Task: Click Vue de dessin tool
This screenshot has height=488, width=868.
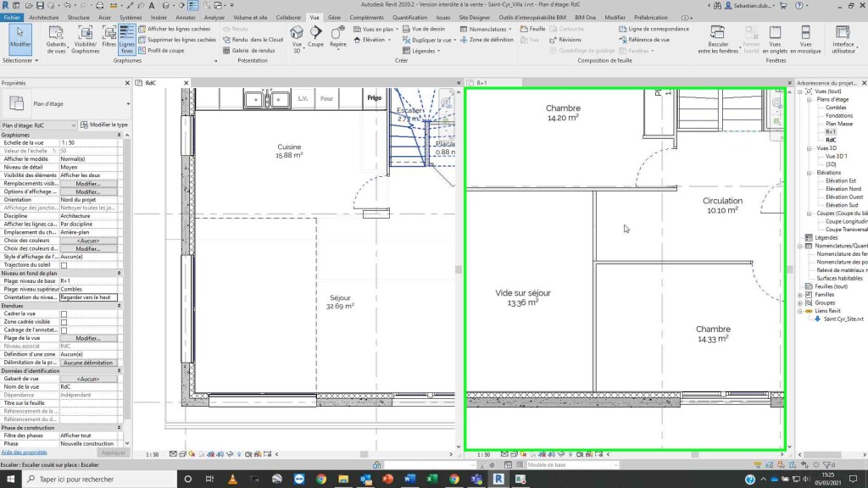Action: tap(424, 29)
